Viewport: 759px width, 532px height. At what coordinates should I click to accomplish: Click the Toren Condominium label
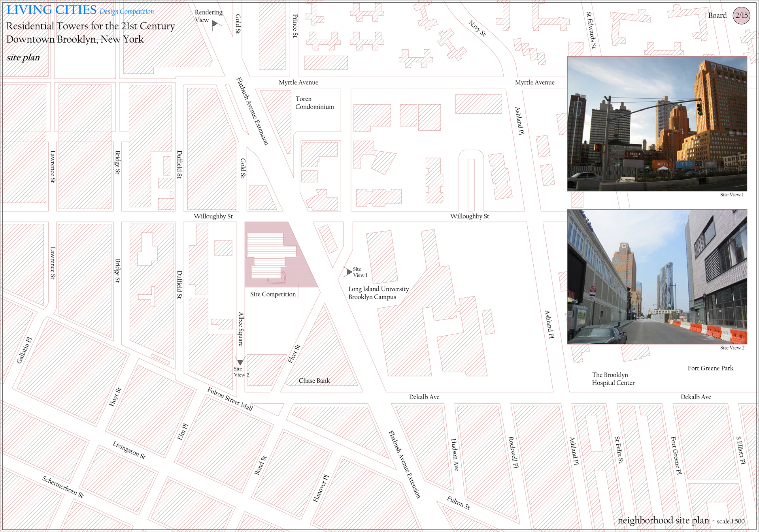[x=314, y=103]
